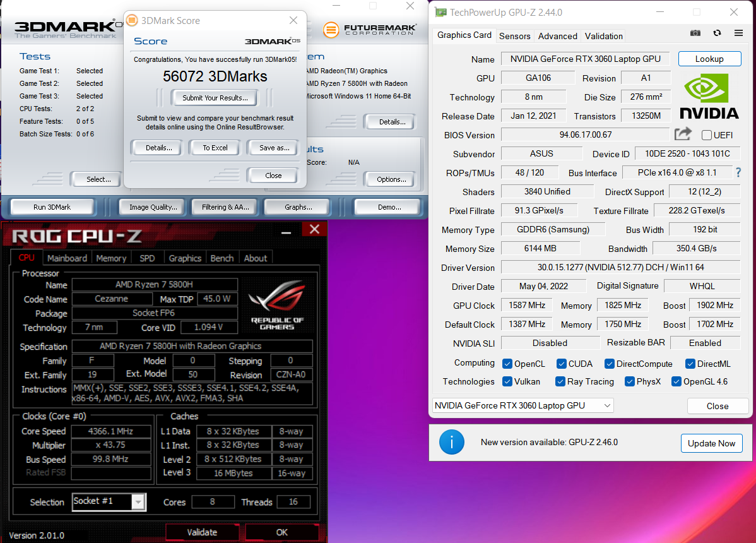Click Submit Your Results button
This screenshot has height=543, width=756.
[x=215, y=98]
